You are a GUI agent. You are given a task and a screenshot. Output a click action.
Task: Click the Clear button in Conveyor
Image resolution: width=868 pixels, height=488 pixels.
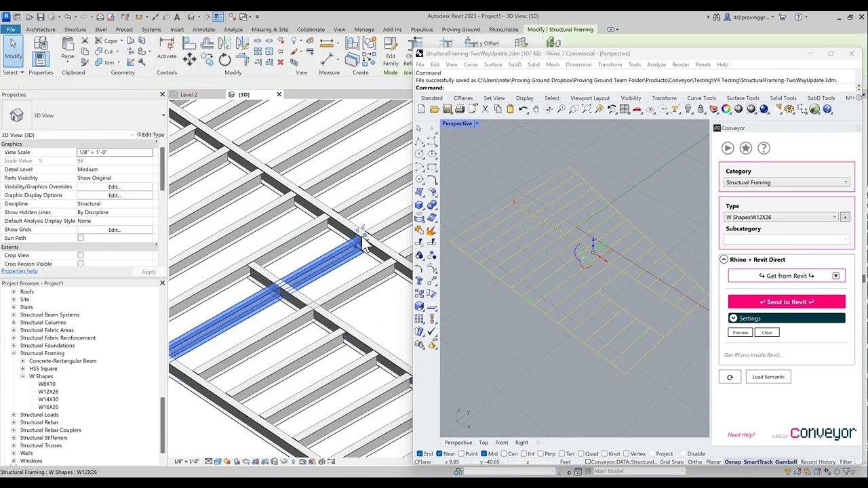tap(767, 332)
